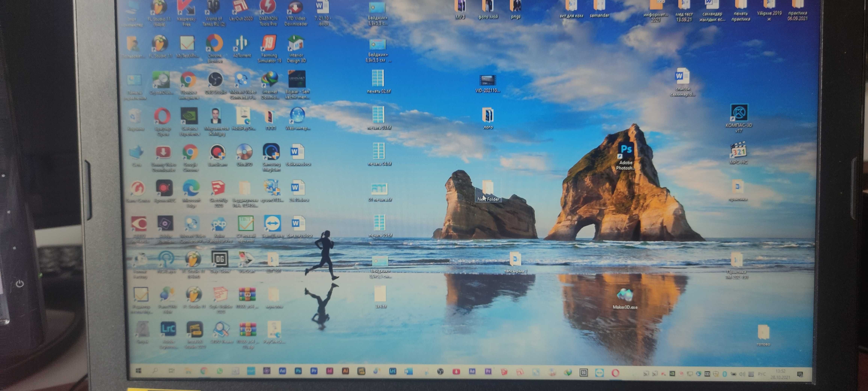Open the volume control in system tray
Screen dimensions: 868x391
point(742,374)
